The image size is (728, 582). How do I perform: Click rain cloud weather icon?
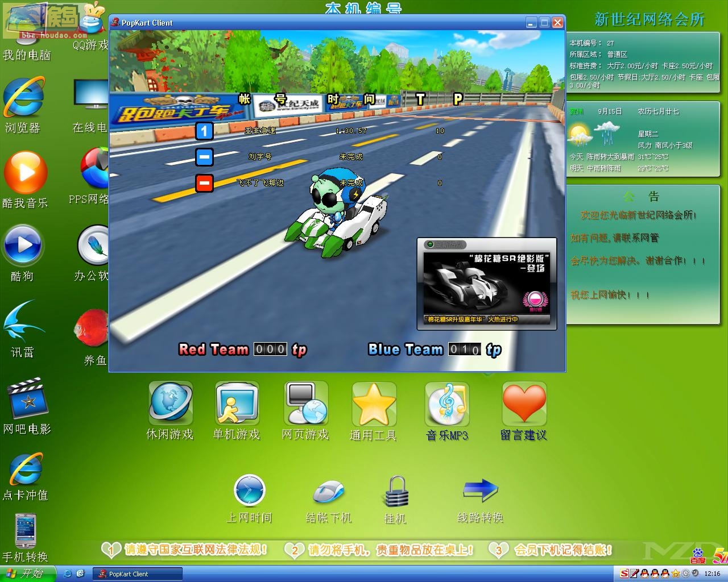607,133
